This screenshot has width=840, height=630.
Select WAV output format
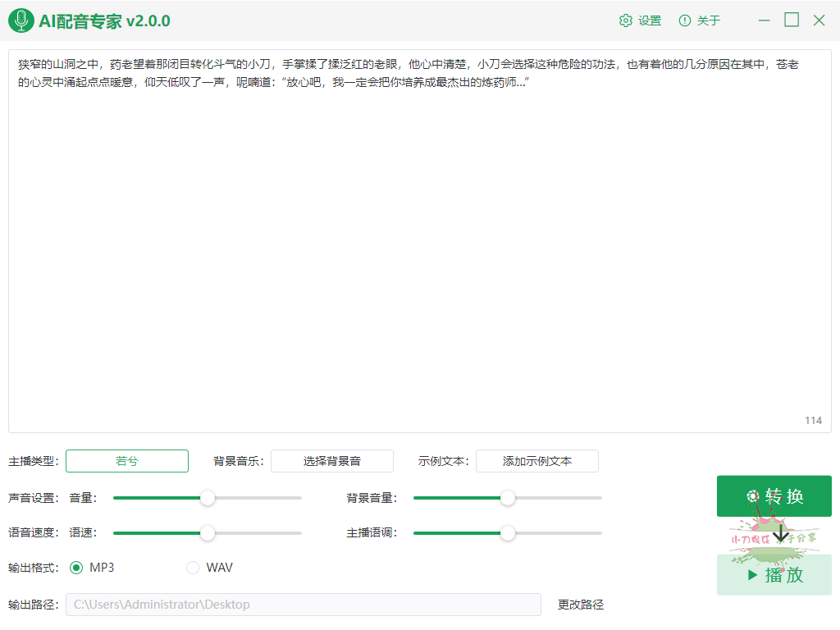point(194,568)
